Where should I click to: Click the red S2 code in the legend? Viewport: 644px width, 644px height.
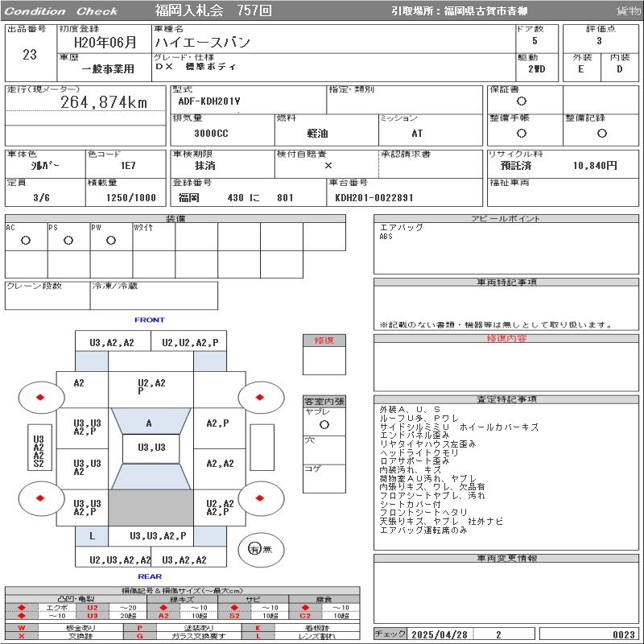pyautogui.click(x=234, y=616)
